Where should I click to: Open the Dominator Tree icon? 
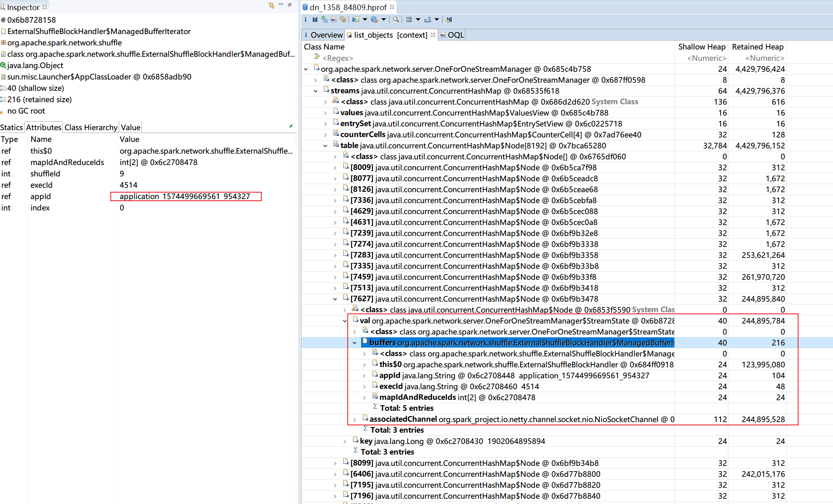[324, 19]
